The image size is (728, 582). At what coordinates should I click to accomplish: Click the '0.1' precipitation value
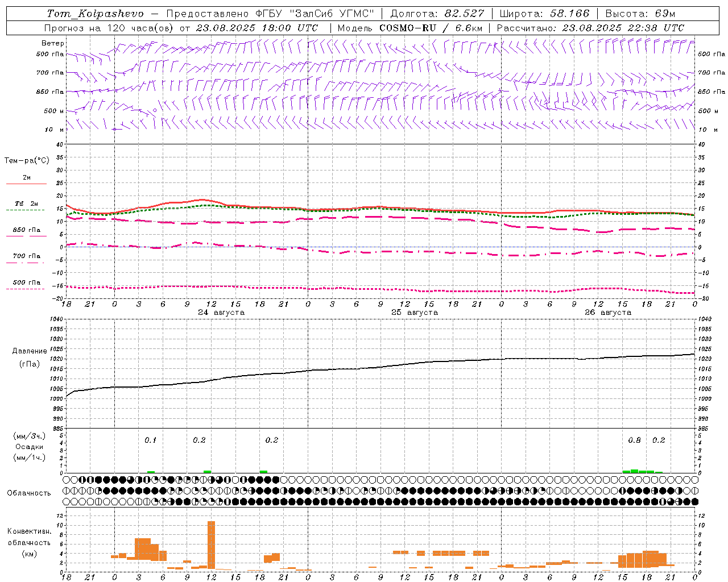click(150, 440)
